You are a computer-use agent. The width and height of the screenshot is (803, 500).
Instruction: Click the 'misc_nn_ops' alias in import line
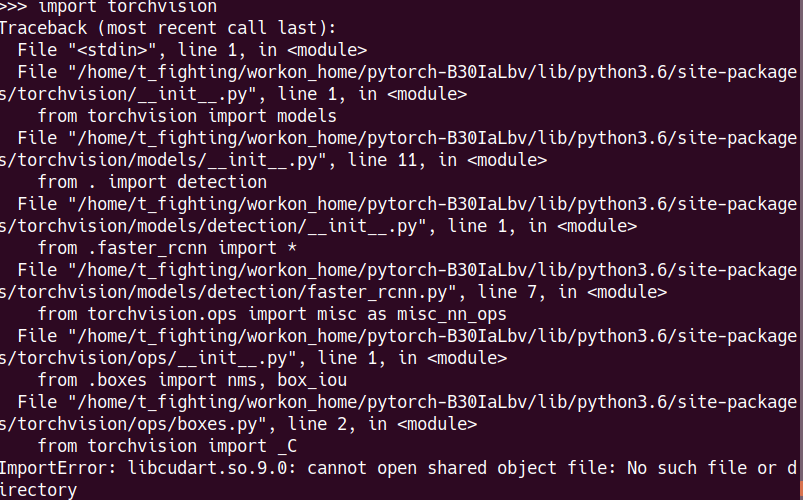point(452,314)
